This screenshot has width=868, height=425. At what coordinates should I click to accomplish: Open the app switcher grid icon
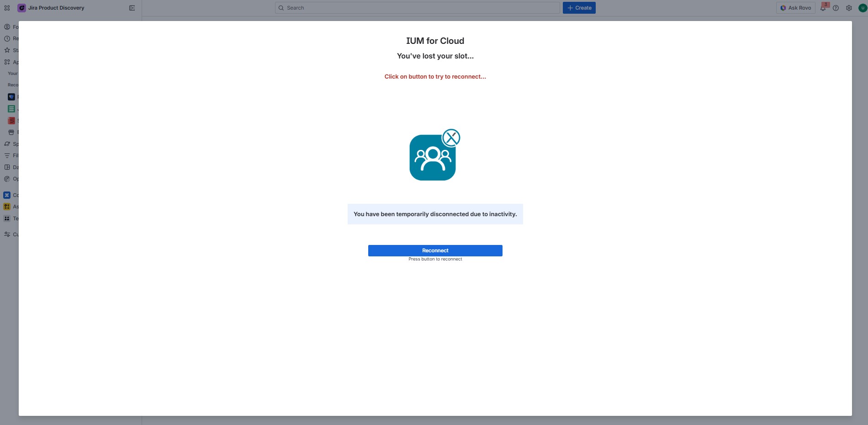pos(7,8)
